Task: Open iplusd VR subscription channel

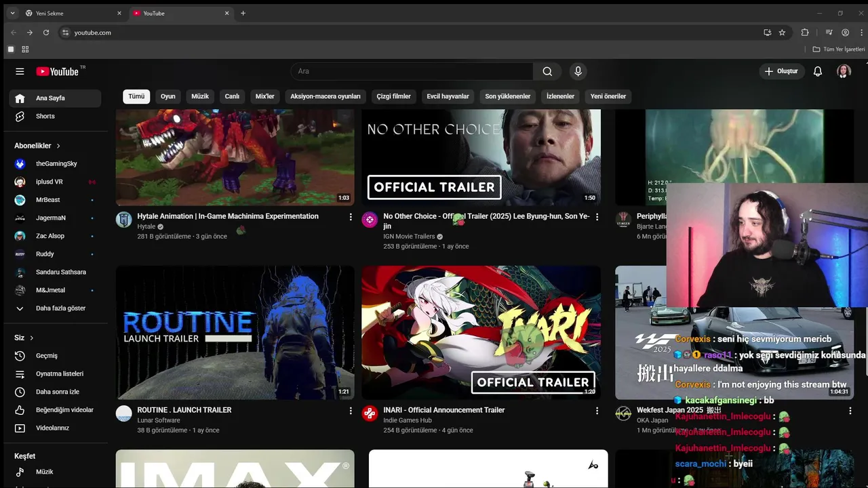Action: pyautogui.click(x=55, y=182)
